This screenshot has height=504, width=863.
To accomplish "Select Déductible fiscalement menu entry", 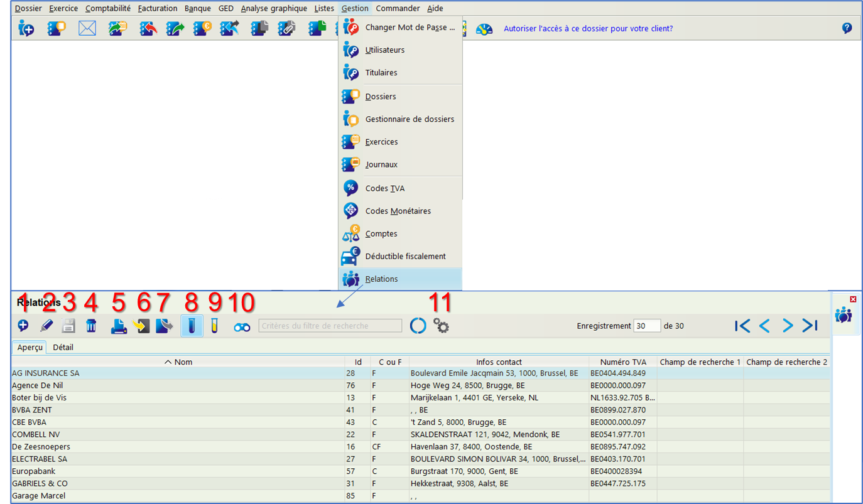I will [x=400, y=256].
